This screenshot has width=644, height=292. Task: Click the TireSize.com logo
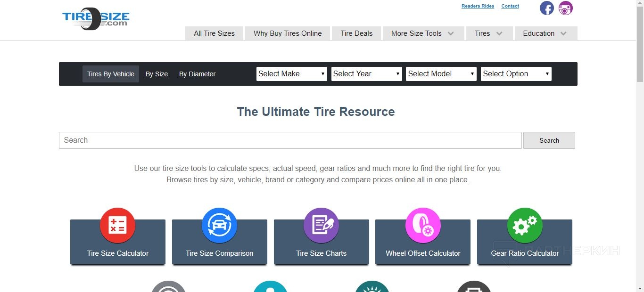pyautogui.click(x=96, y=19)
